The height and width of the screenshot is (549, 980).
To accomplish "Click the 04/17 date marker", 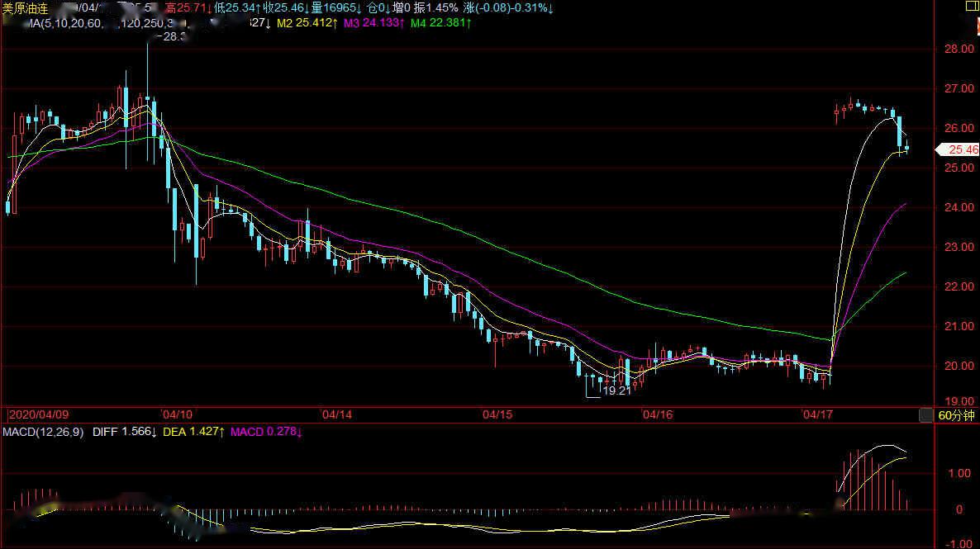I will click(x=817, y=414).
